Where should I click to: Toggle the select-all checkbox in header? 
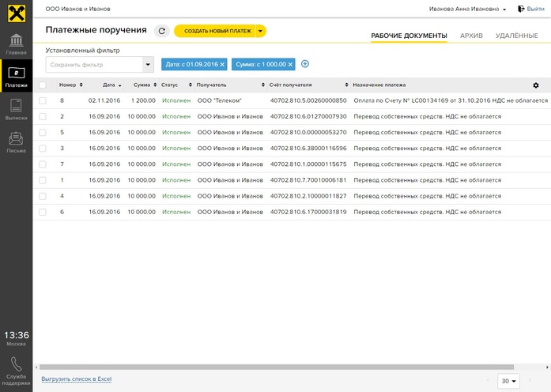[x=43, y=85]
